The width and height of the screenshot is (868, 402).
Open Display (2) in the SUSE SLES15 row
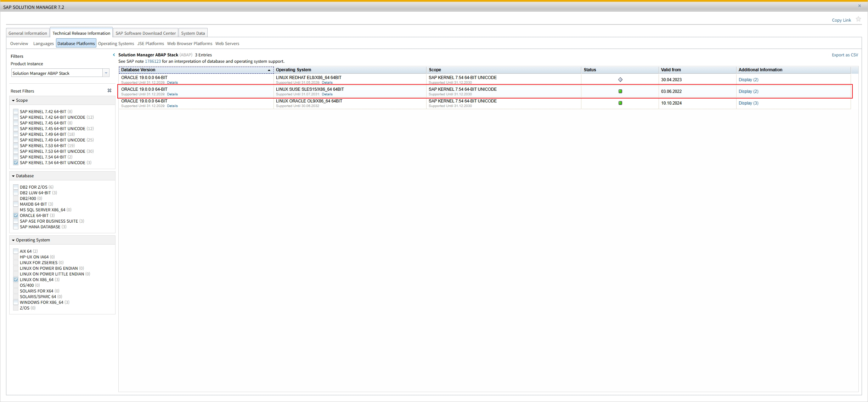tap(748, 91)
